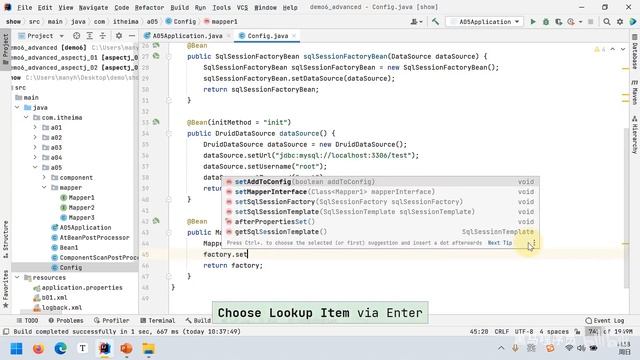
Task: Click the bean gutter icon beside initMethod line
Action: click(156, 122)
